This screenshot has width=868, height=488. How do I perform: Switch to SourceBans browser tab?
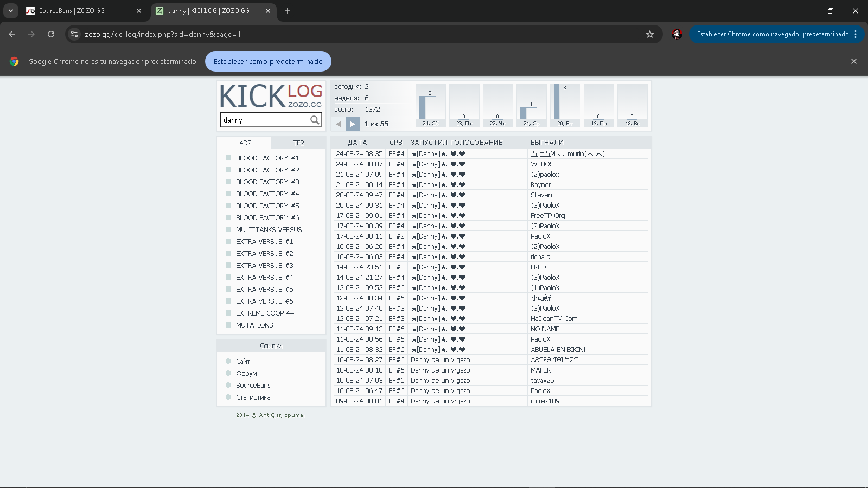coord(81,11)
